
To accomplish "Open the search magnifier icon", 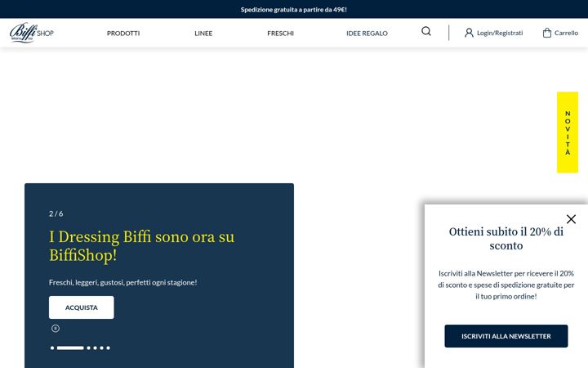I will coord(426,31).
